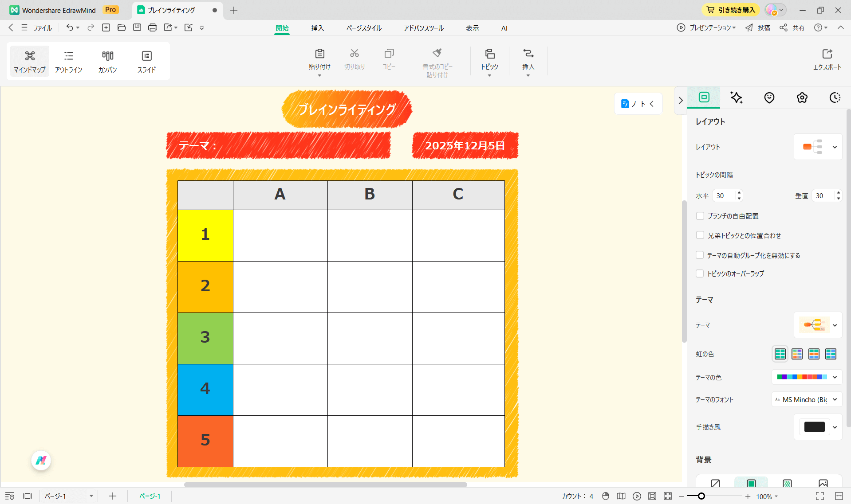851x504 pixels.
Task: Open the AI sparkle panel in the sidebar
Action: (736, 98)
